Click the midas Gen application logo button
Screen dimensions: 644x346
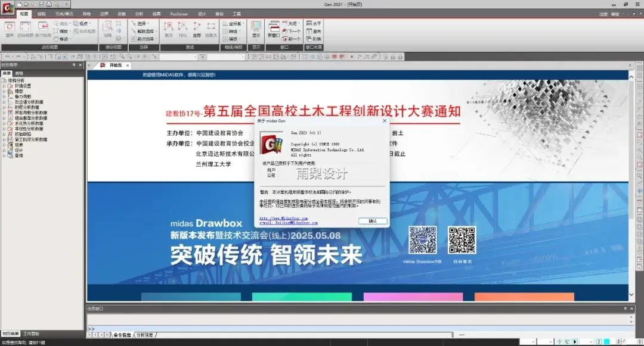7,8
